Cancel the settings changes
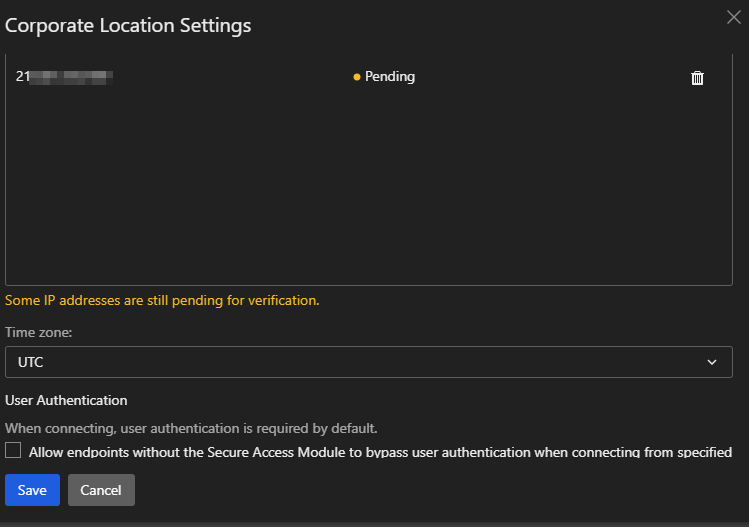 click(101, 490)
